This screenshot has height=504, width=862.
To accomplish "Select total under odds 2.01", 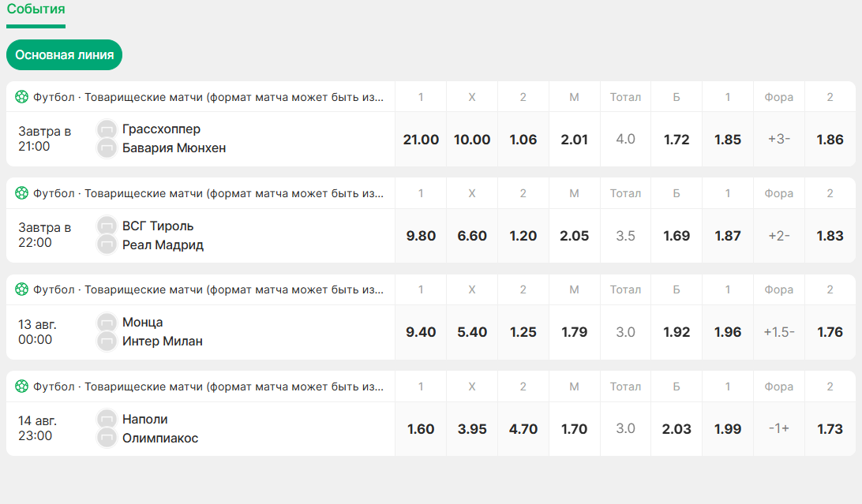I will (574, 140).
